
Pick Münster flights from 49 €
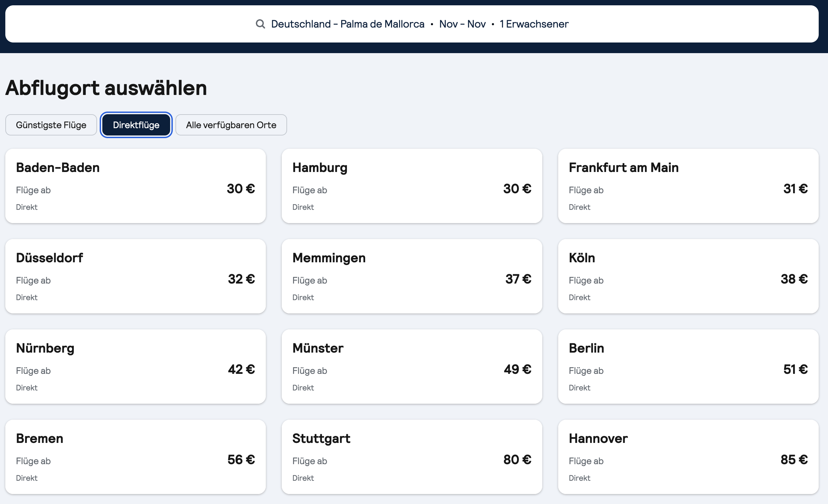[x=412, y=366]
